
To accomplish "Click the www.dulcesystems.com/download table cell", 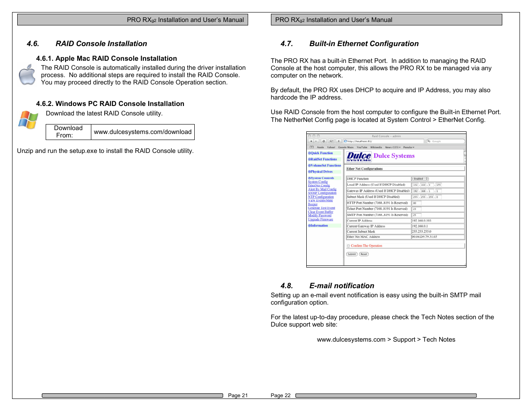I will tap(143, 132).
